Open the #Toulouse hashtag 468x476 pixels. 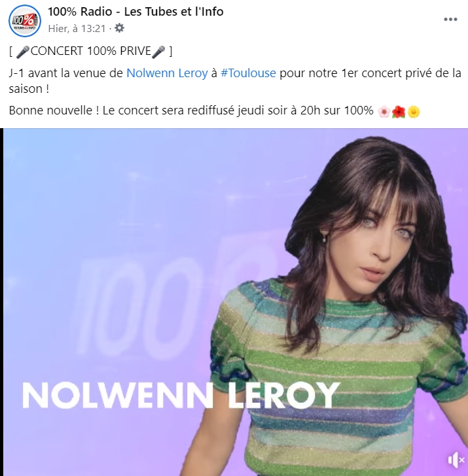(x=248, y=73)
